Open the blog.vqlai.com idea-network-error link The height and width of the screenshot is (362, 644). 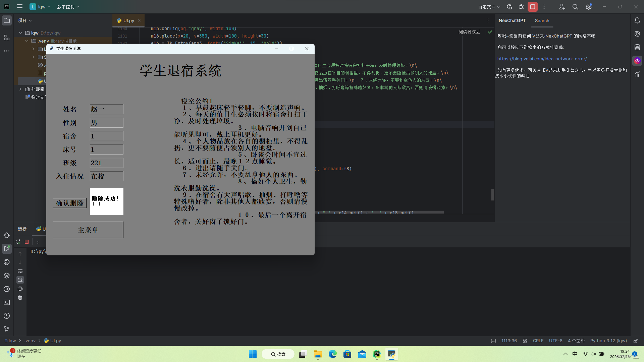pos(542,59)
